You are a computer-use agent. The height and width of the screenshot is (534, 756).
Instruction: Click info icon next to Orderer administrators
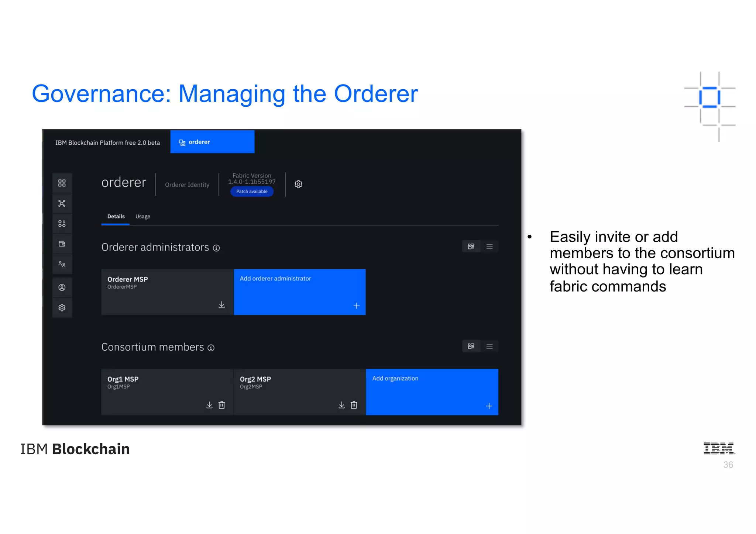click(x=216, y=248)
